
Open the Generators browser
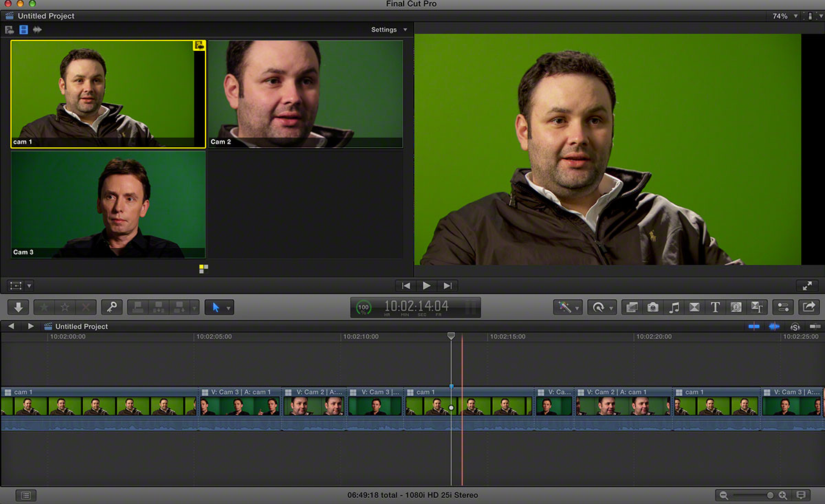coord(736,307)
